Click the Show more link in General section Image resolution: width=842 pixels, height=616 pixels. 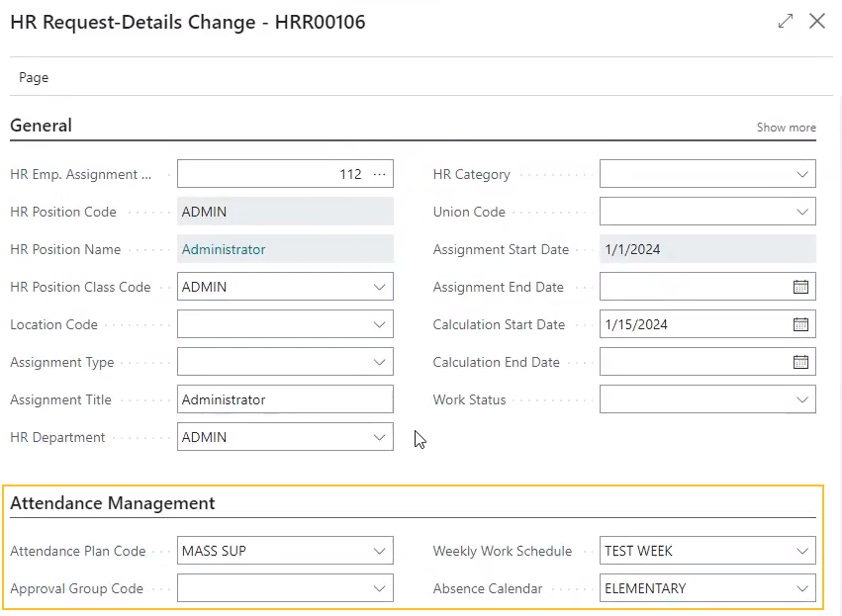(786, 127)
